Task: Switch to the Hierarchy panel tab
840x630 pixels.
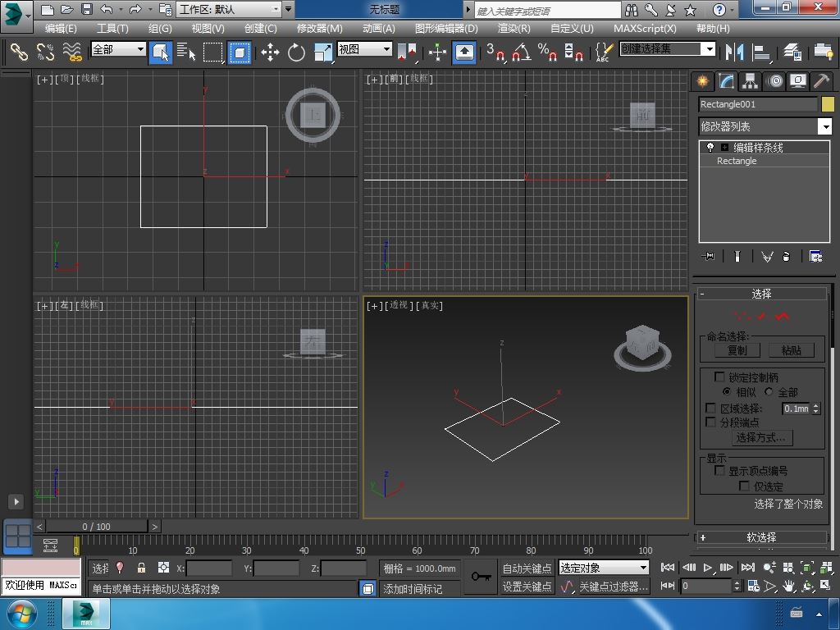Action: [x=750, y=80]
